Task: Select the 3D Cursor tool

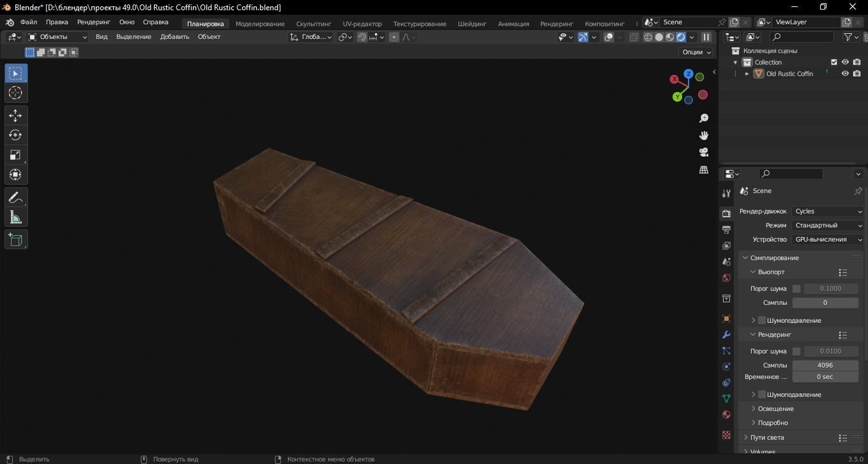Action: click(16, 93)
